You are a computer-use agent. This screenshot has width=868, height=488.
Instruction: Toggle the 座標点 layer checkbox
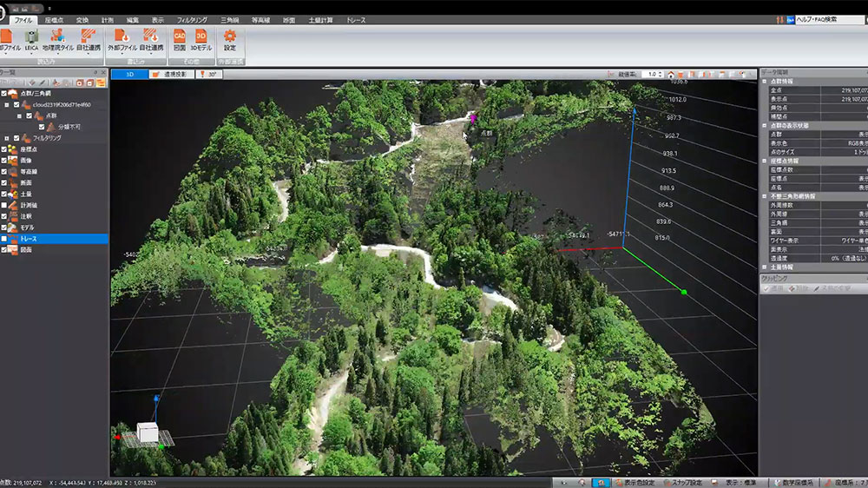click(x=5, y=149)
